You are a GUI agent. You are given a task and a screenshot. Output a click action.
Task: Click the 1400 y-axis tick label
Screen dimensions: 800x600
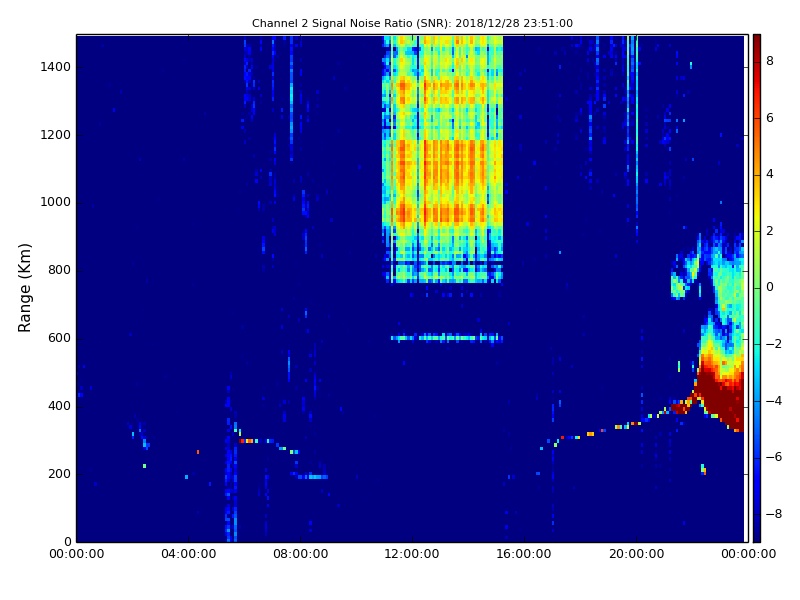56,67
